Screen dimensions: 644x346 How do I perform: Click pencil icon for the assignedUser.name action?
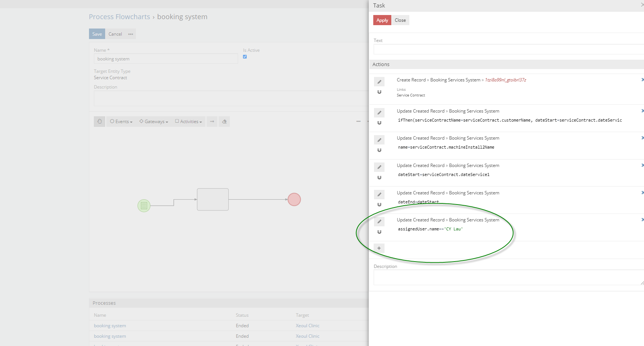coord(379,222)
